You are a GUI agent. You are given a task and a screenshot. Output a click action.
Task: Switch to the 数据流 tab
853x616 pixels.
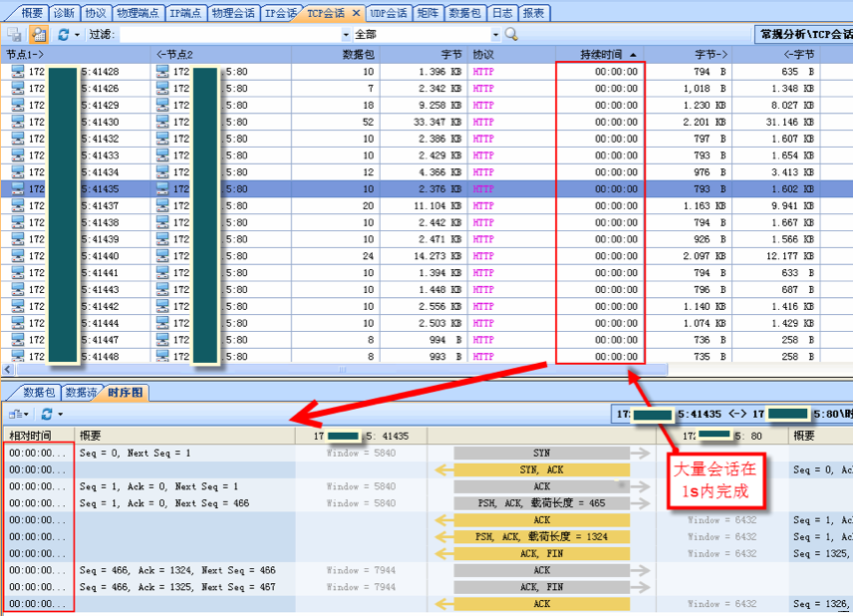click(81, 393)
